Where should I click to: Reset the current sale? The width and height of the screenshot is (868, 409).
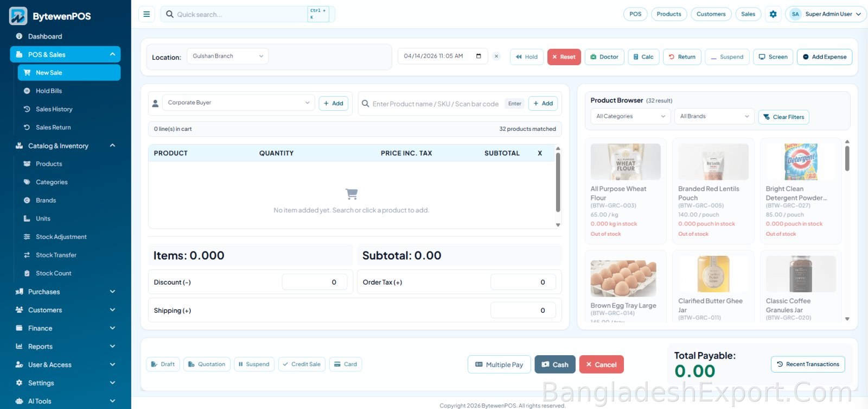click(564, 57)
